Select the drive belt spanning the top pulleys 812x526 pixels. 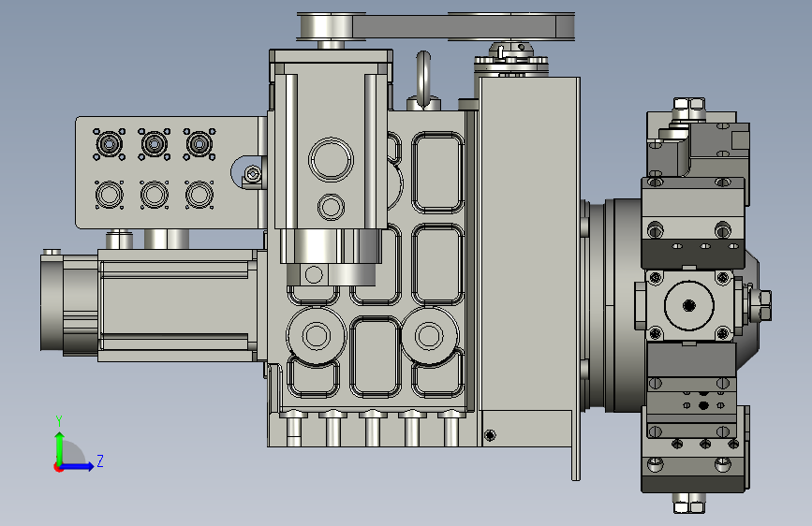[x=456, y=26]
